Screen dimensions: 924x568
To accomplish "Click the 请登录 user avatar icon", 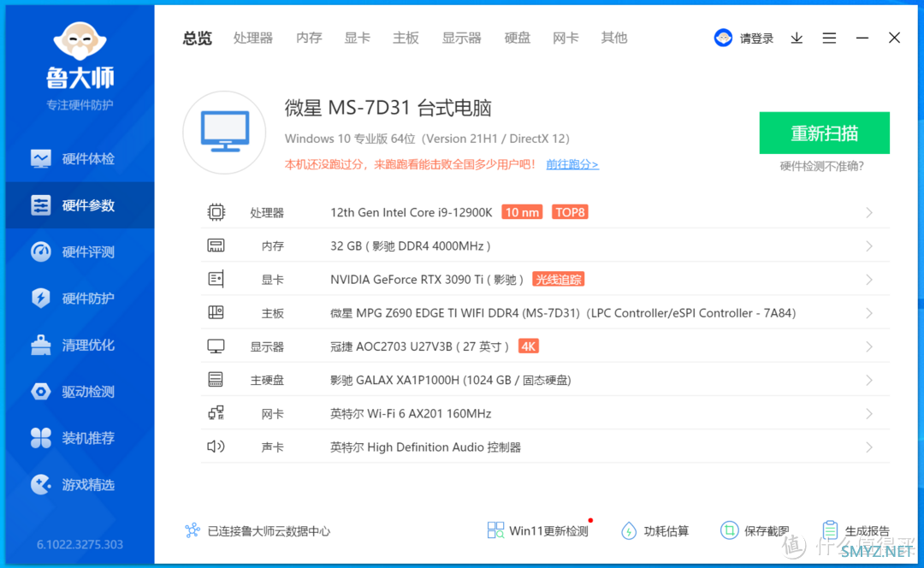I will pos(723,38).
